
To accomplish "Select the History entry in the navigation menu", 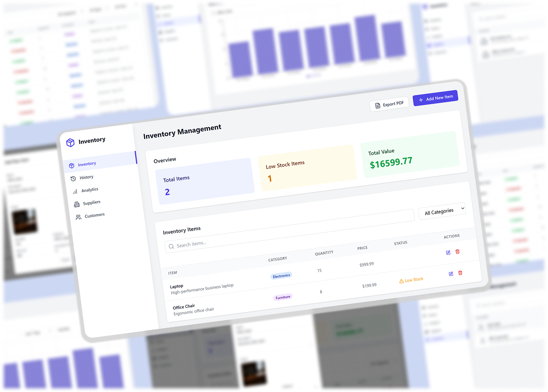I will [x=87, y=177].
